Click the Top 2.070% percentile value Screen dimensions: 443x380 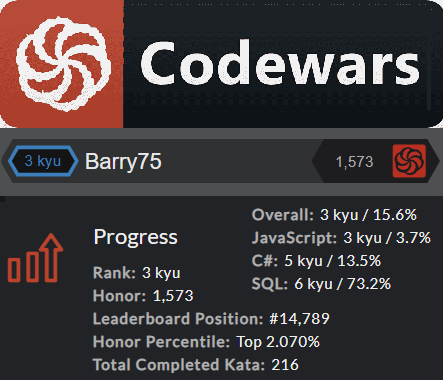(278, 342)
